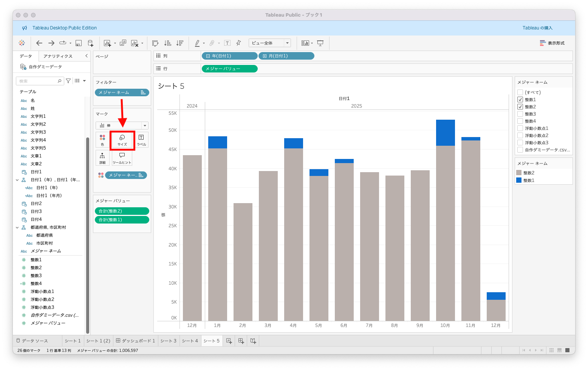
Task: Open Show Me (表示形式) panel
Action: (x=552, y=43)
